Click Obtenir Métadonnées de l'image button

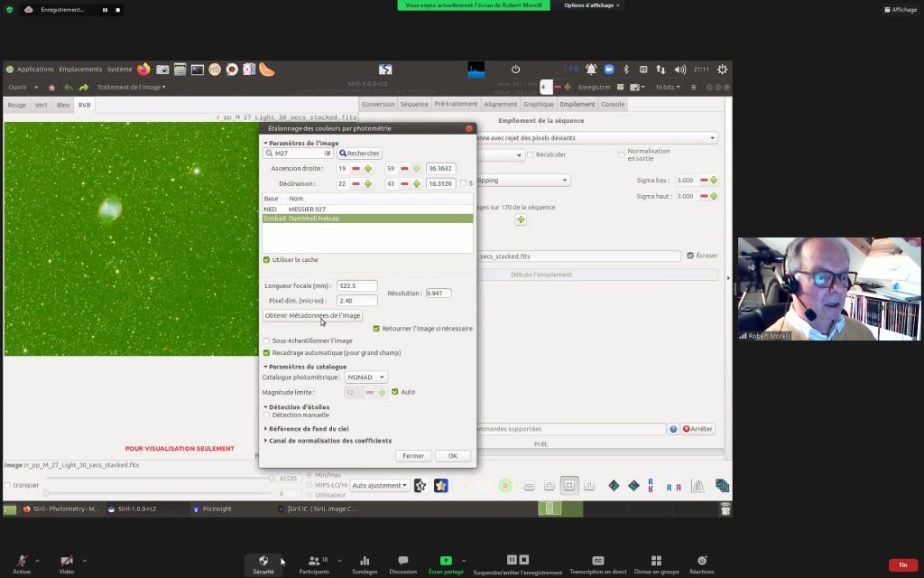tap(312, 315)
